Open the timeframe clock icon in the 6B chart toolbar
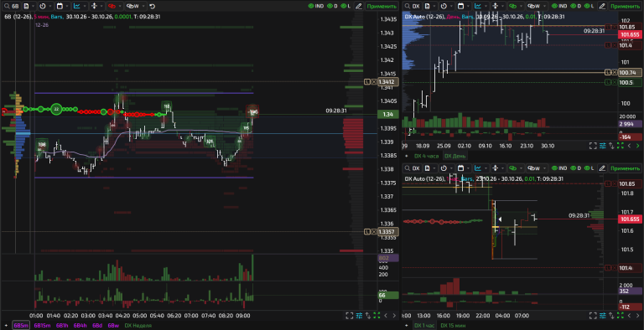This screenshot has width=644, height=330. click(43, 6)
